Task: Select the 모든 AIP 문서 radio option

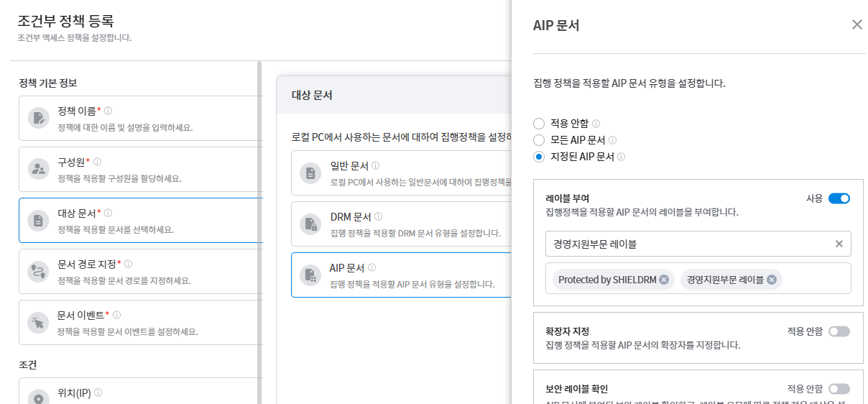Action: (x=539, y=140)
